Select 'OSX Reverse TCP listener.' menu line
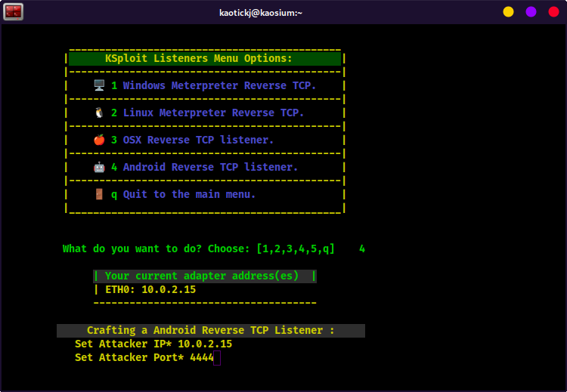 click(x=198, y=140)
